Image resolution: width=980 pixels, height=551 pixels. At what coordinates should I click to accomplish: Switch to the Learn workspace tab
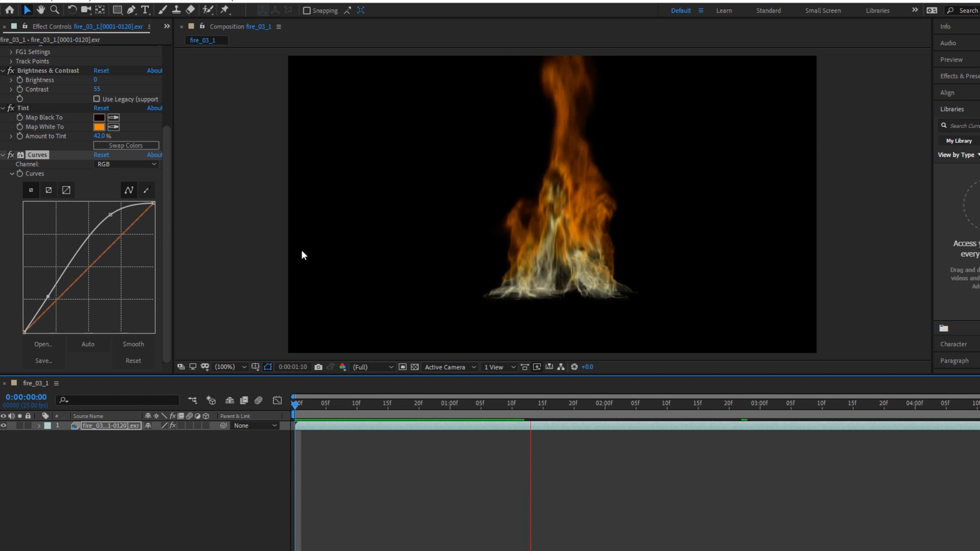(723, 10)
